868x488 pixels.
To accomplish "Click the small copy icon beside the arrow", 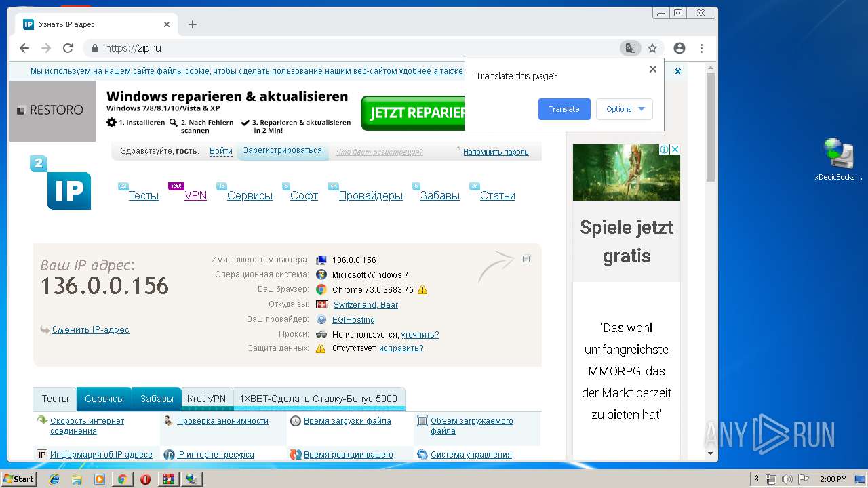I will 526,259.
